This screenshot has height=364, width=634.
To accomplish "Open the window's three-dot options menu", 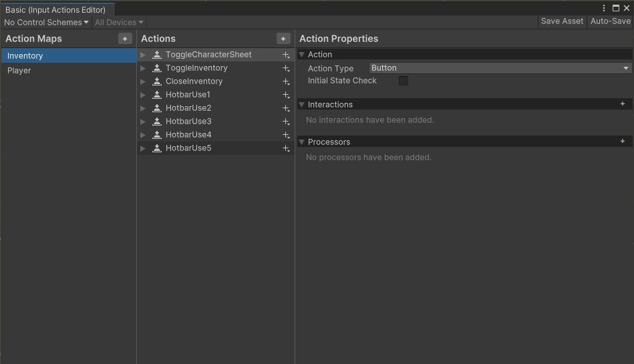I will (x=605, y=9).
